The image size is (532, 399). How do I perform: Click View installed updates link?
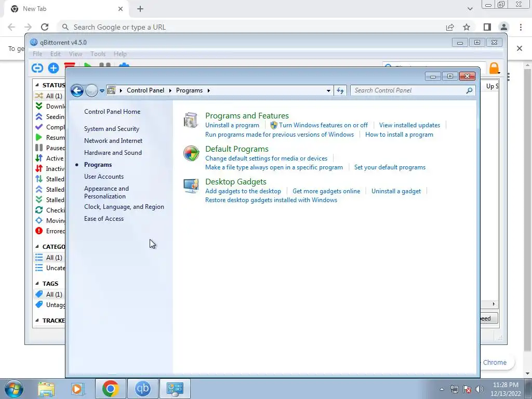point(409,125)
